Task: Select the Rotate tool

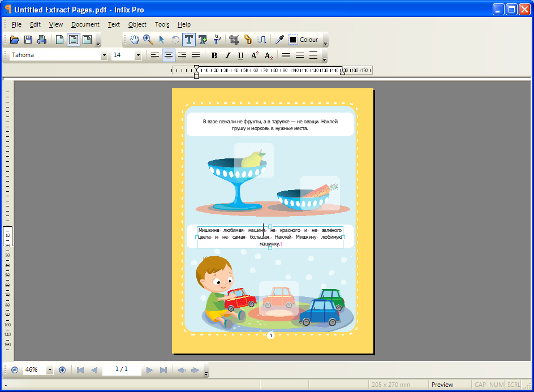Action: 175,40
